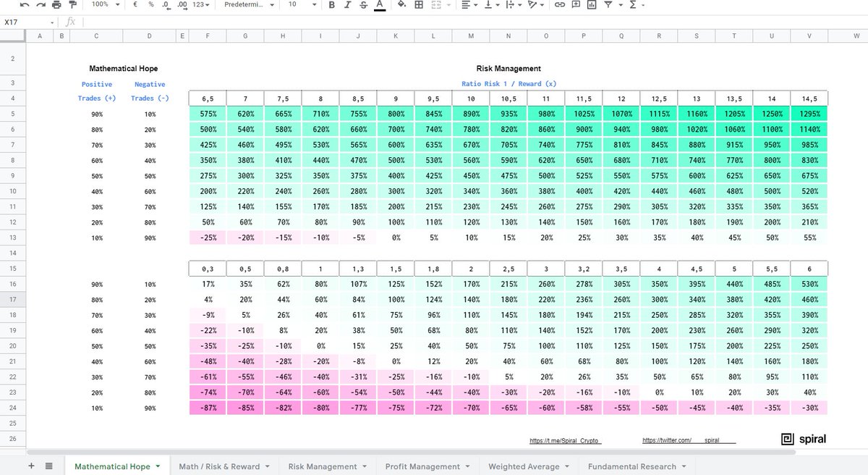Viewport: 868px width, 475px height.
Task: Open the fill color picker
Action: click(403, 4)
